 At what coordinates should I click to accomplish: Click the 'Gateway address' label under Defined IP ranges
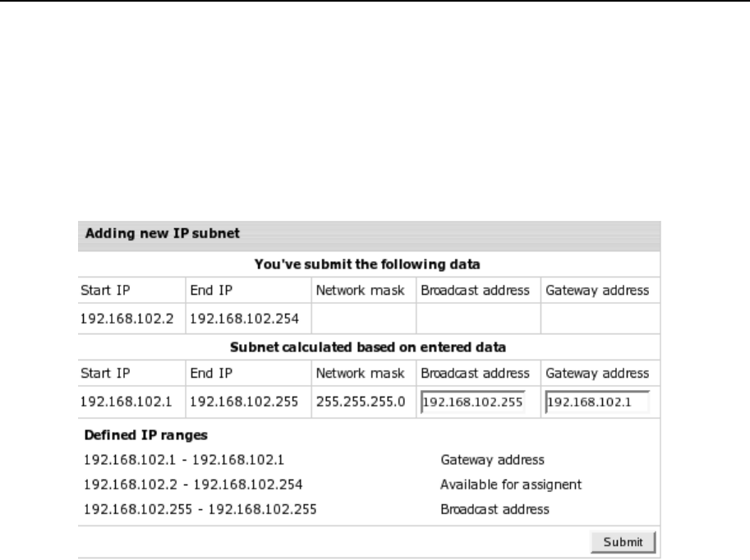(x=493, y=460)
